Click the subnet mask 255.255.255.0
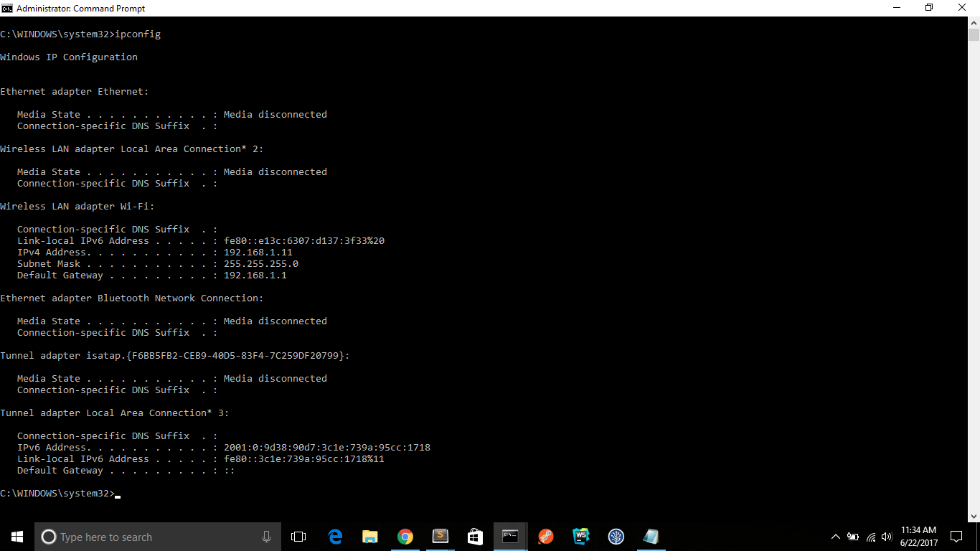Image resolution: width=980 pixels, height=551 pixels. pyautogui.click(x=261, y=264)
